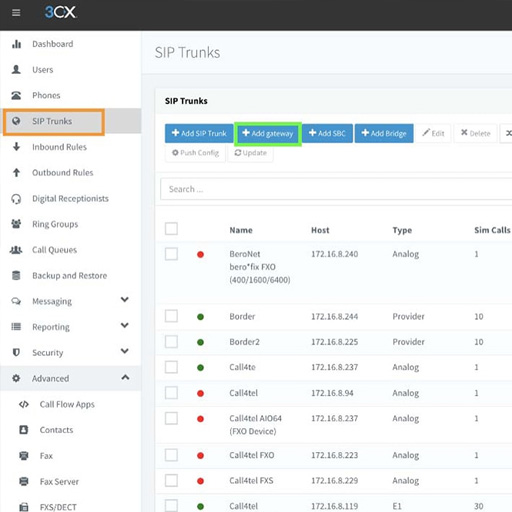Click the Contacts address book icon
Screen dimensions: 512x512
pos(24,430)
